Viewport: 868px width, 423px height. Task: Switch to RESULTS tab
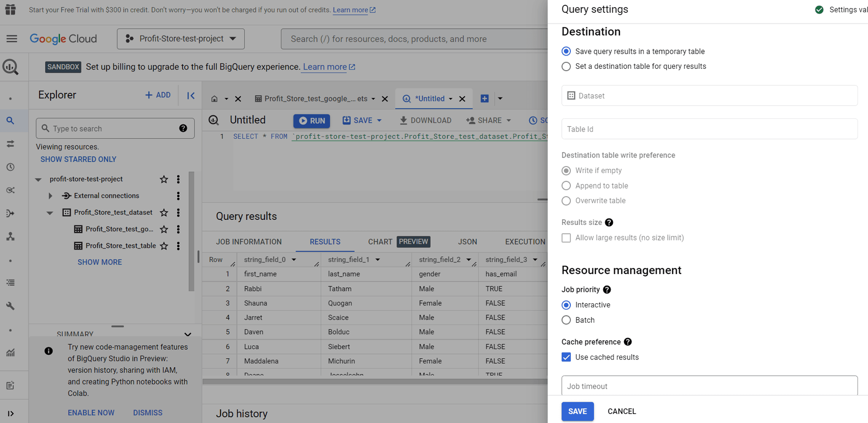[325, 242]
